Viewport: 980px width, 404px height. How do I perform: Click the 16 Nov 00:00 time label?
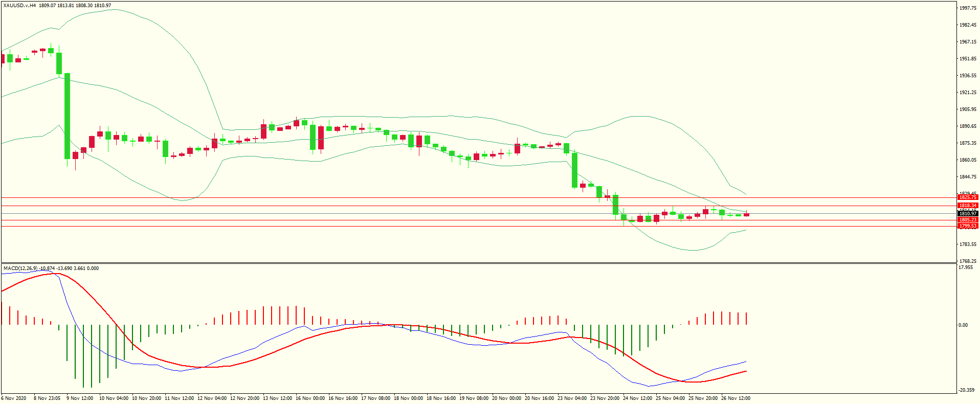310,398
